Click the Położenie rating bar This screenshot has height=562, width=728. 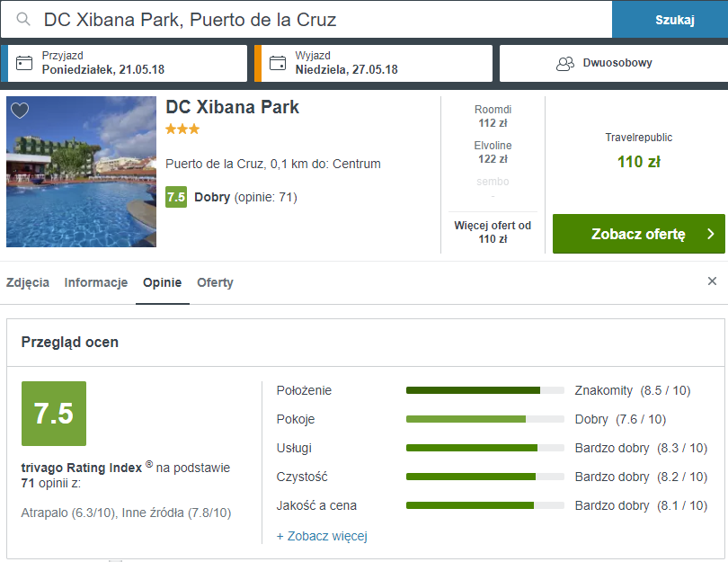point(485,390)
